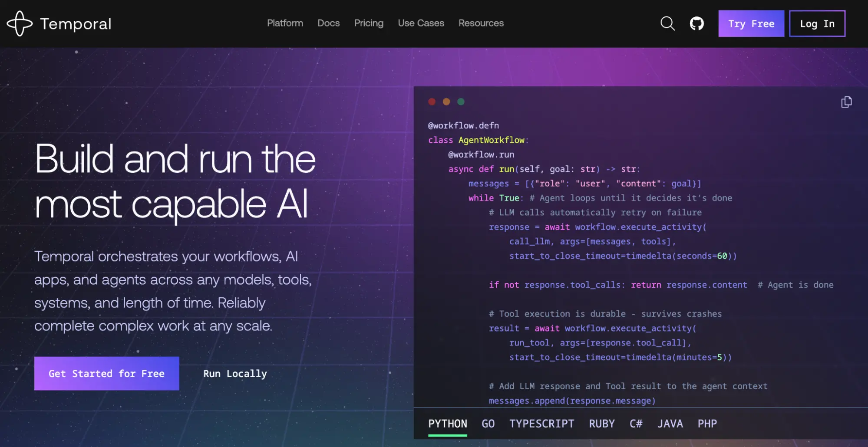Visit the GitHub repository icon
Viewport: 868px width, 447px height.
[x=696, y=23]
